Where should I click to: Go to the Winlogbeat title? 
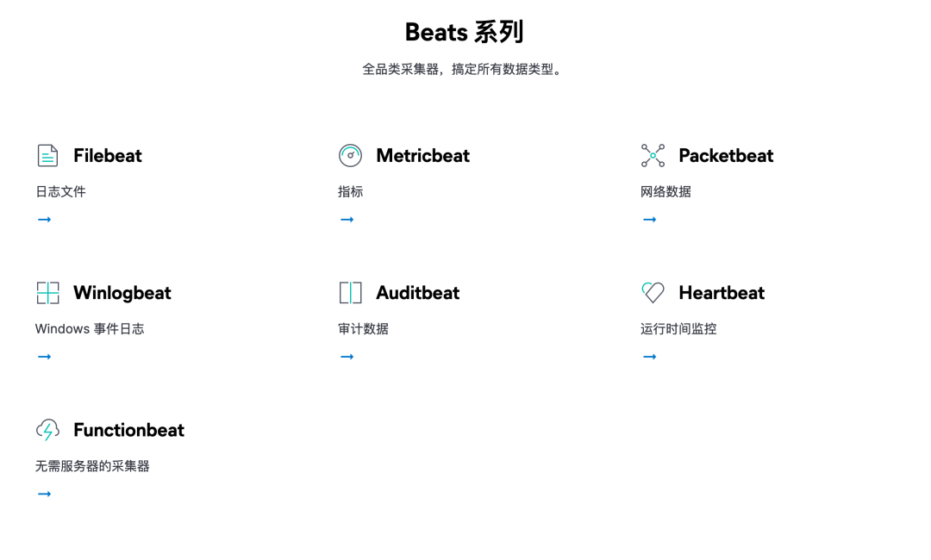(122, 293)
